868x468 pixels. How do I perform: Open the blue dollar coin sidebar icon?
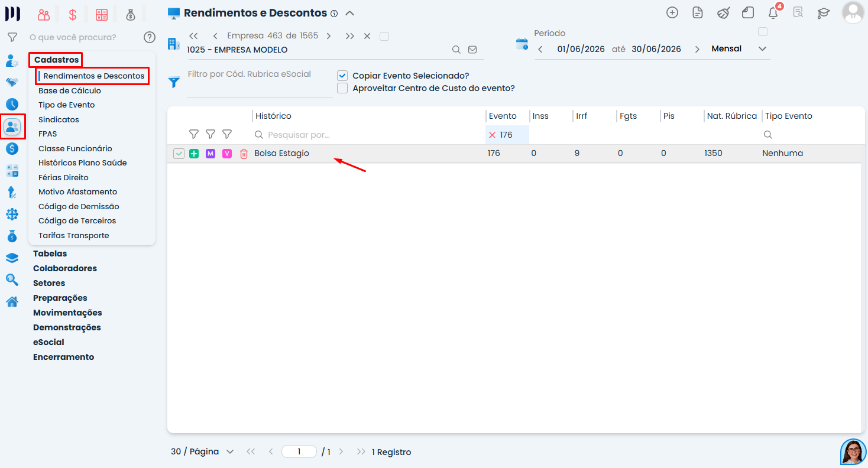pyautogui.click(x=12, y=148)
